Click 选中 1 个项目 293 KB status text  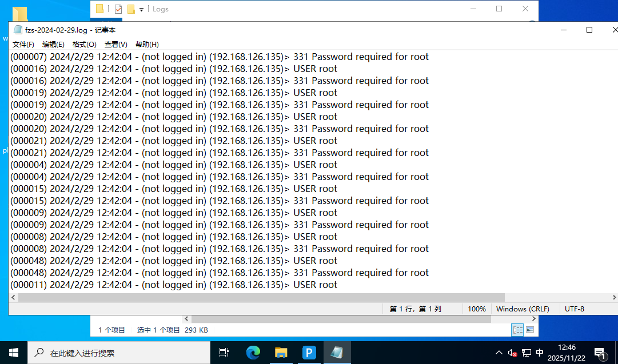click(x=172, y=330)
